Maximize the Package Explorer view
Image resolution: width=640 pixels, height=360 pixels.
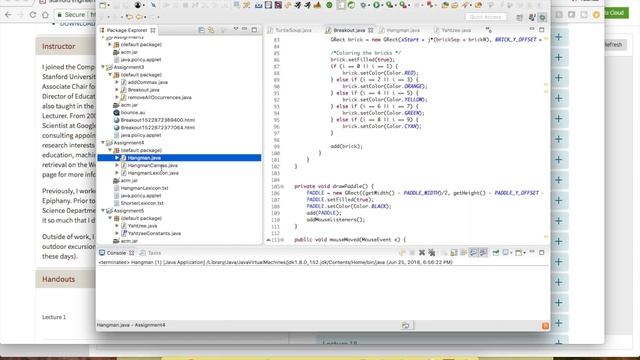click(x=254, y=30)
